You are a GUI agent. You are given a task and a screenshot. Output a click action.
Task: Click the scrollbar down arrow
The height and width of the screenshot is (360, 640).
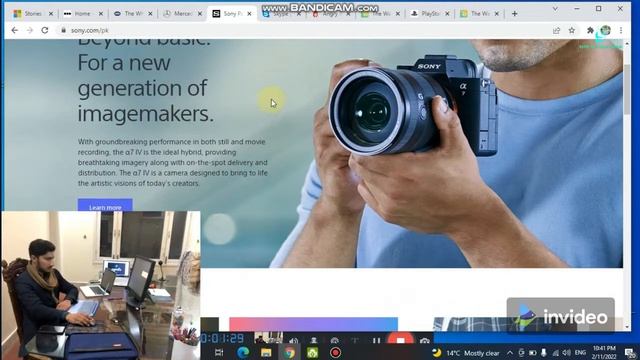click(627, 327)
